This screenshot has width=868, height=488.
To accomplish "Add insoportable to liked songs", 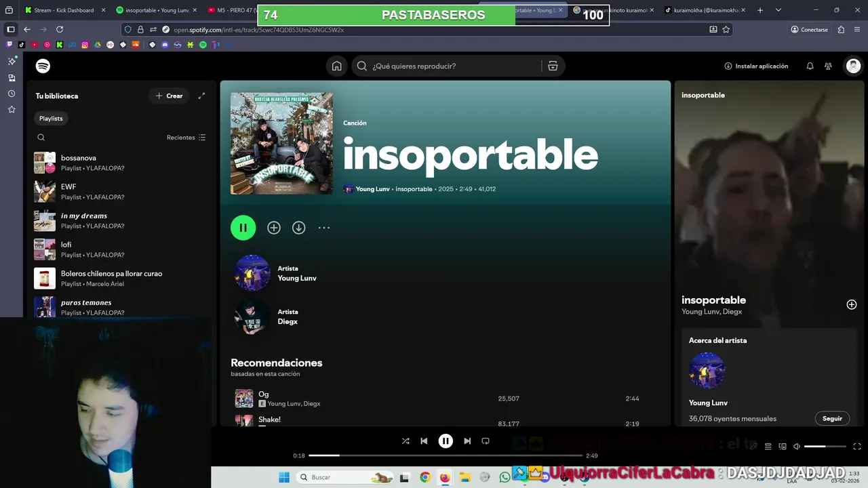I will [x=274, y=228].
